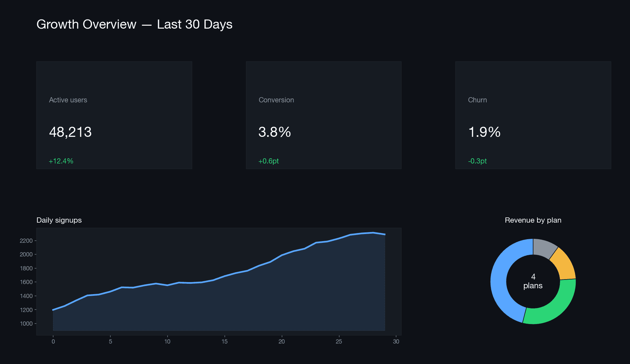Click the 25 x-axis tick label

pos(339,342)
